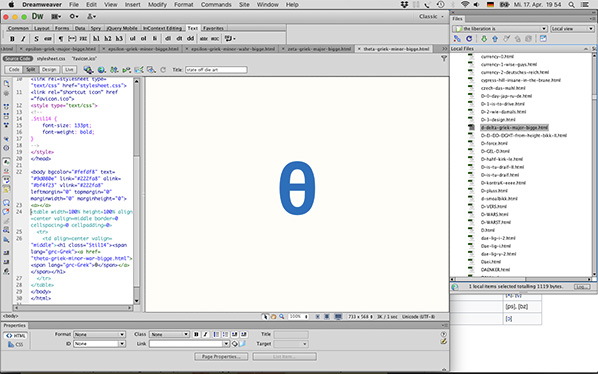The height and width of the screenshot is (374, 598).
Task: Open the Format dropdown in Properties
Action: (x=99, y=334)
